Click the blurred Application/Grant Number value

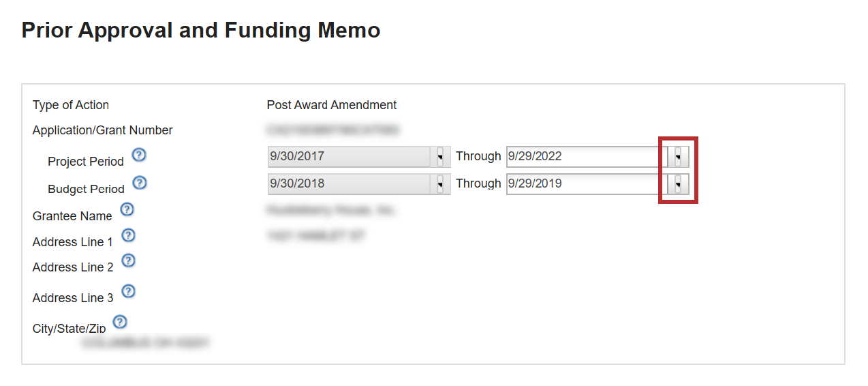tap(333, 130)
